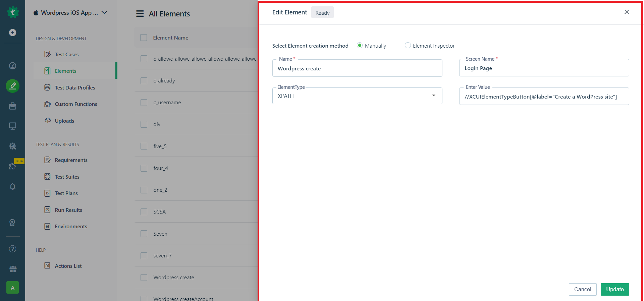Click the Enter Value XPath field
The width and height of the screenshot is (644, 301).
click(x=544, y=97)
